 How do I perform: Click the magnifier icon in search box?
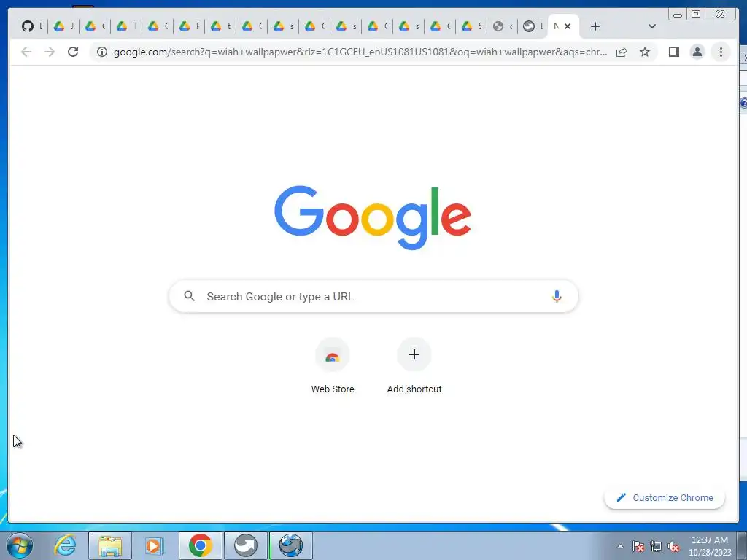coord(189,296)
